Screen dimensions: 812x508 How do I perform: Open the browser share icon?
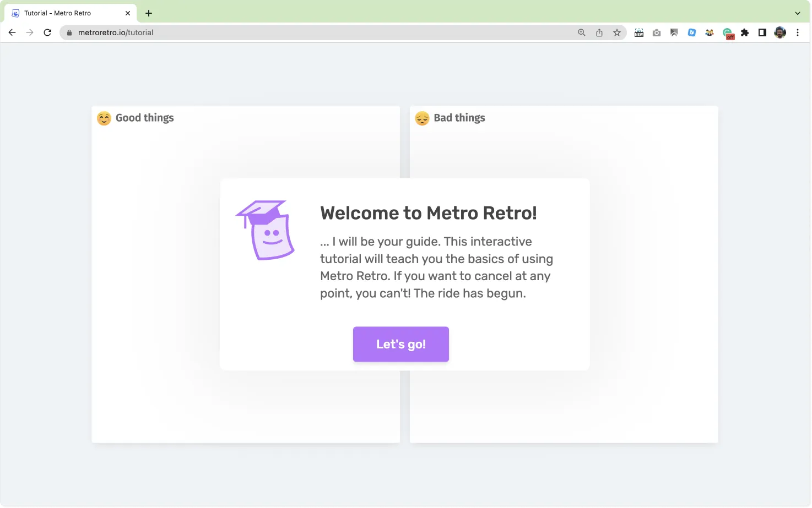click(599, 32)
